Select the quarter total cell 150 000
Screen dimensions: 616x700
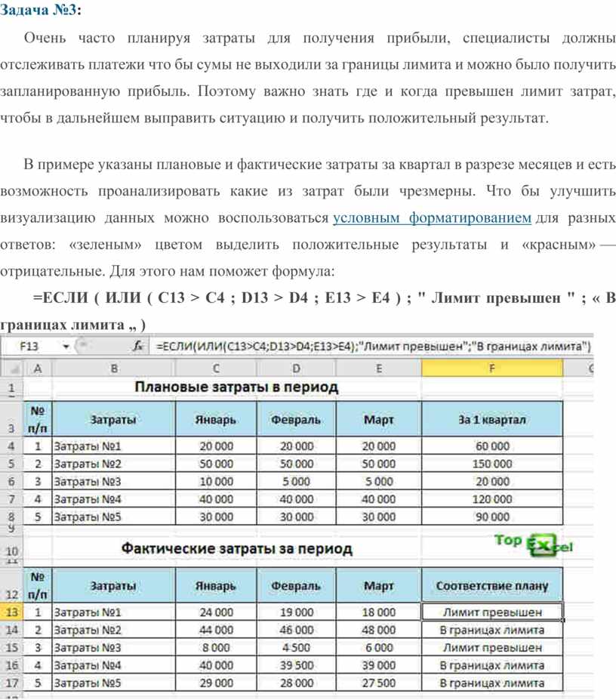pos(492,464)
